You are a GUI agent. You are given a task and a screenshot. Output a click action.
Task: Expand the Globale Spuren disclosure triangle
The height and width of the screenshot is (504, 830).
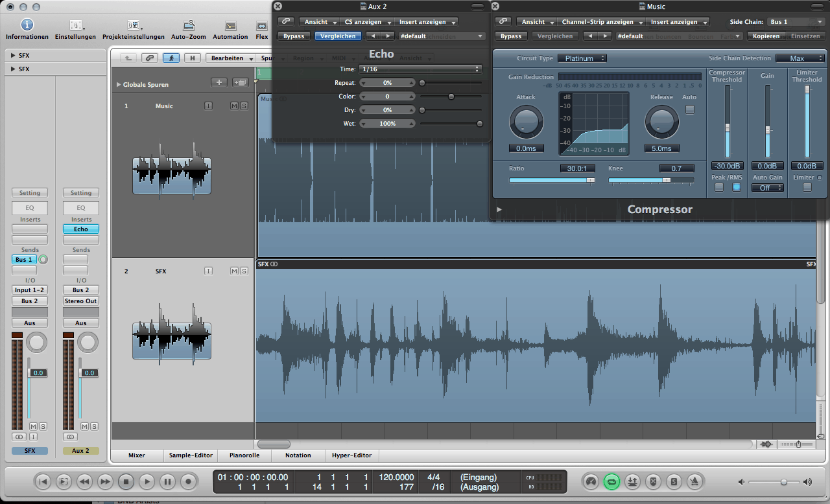coord(119,85)
